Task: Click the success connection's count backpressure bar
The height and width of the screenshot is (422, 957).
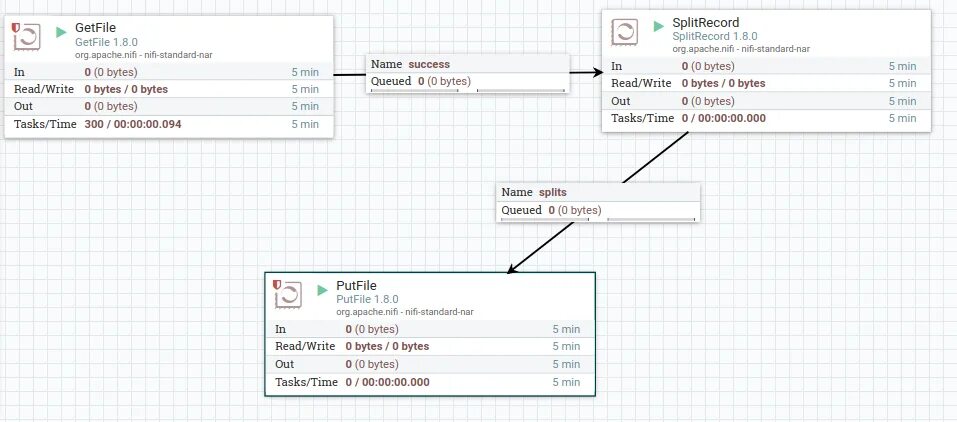Action: (x=415, y=90)
